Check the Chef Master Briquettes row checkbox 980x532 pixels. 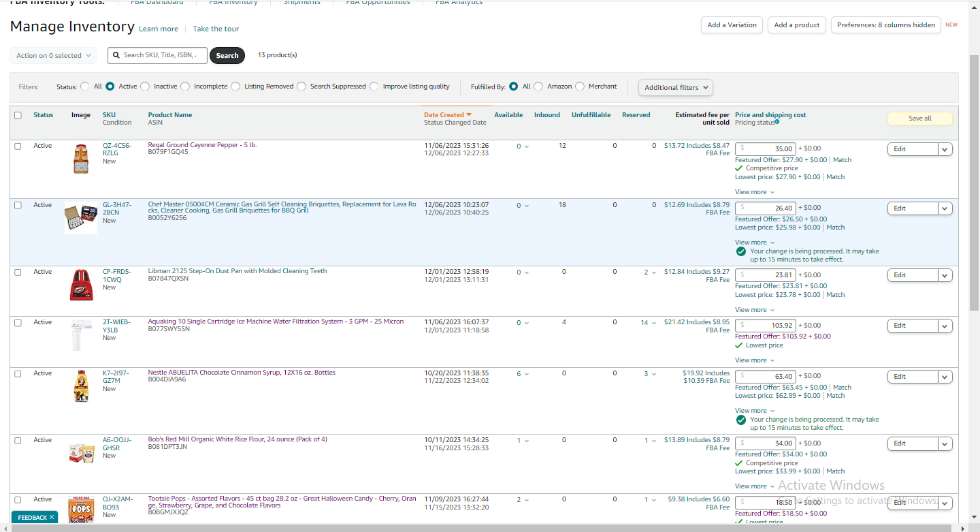tap(18, 205)
